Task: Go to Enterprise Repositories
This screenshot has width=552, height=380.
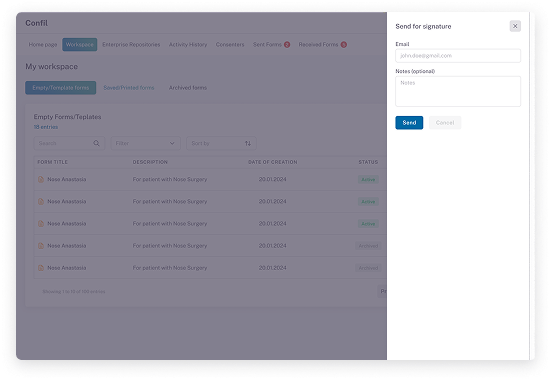Action: tap(131, 45)
